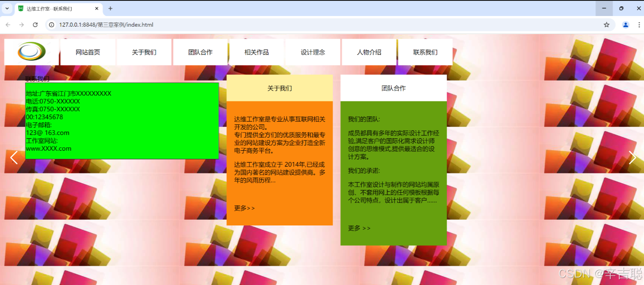
Task: Click the paragraph starting 达维工作室成立于 2014年
Action: tap(279, 172)
